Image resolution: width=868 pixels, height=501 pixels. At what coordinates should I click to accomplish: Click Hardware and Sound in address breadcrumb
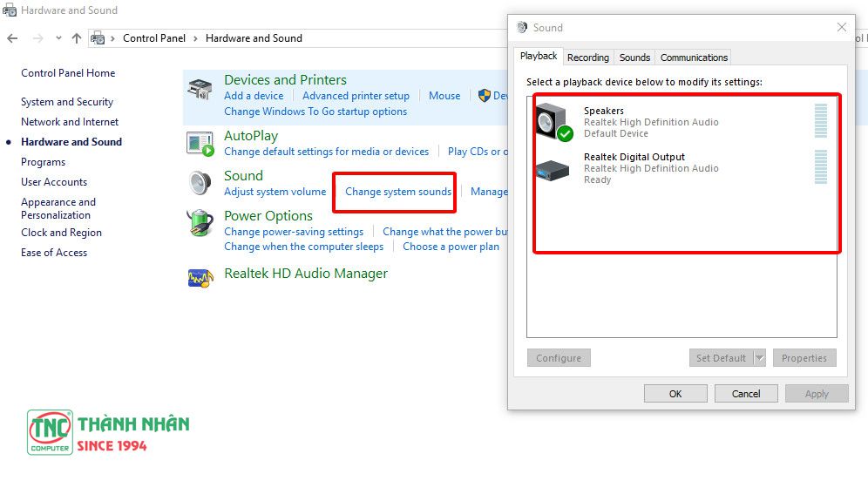(x=254, y=38)
